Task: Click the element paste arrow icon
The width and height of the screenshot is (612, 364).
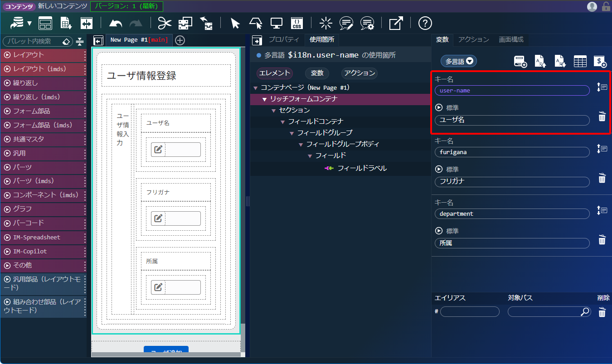Action: point(207,24)
